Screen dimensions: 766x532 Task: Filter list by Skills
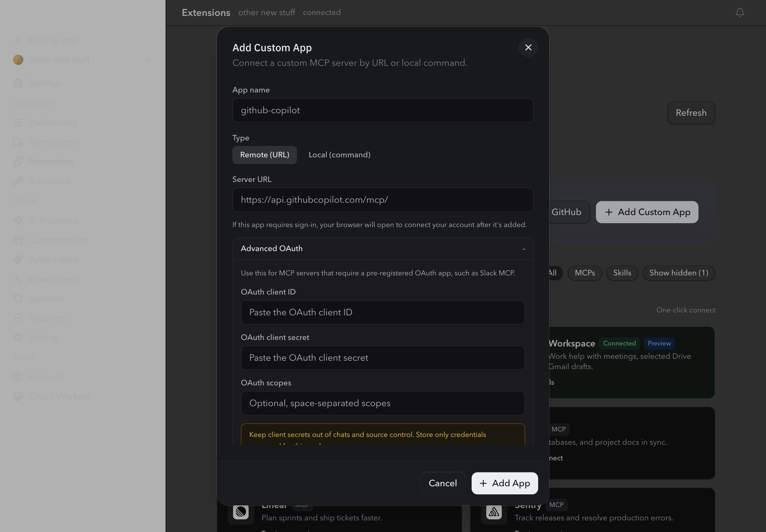[x=622, y=273]
